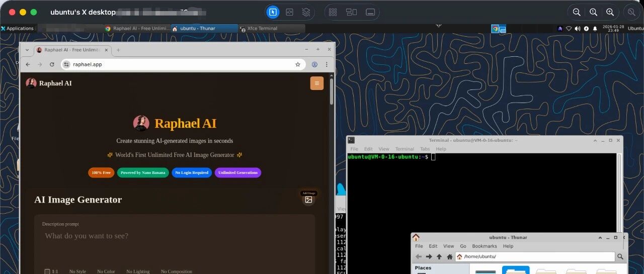The height and width of the screenshot is (274, 644).
Task: Click the Chrome address bar showing raphael.app
Action: [183, 64]
